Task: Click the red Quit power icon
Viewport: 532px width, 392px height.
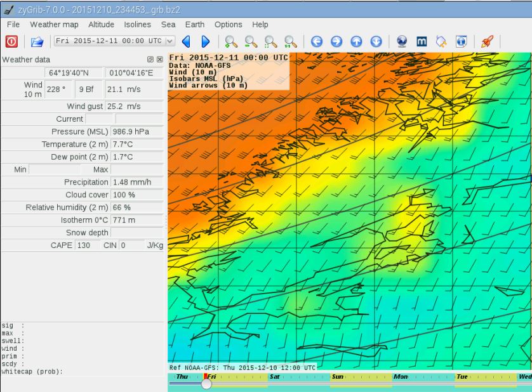Action: click(x=12, y=41)
